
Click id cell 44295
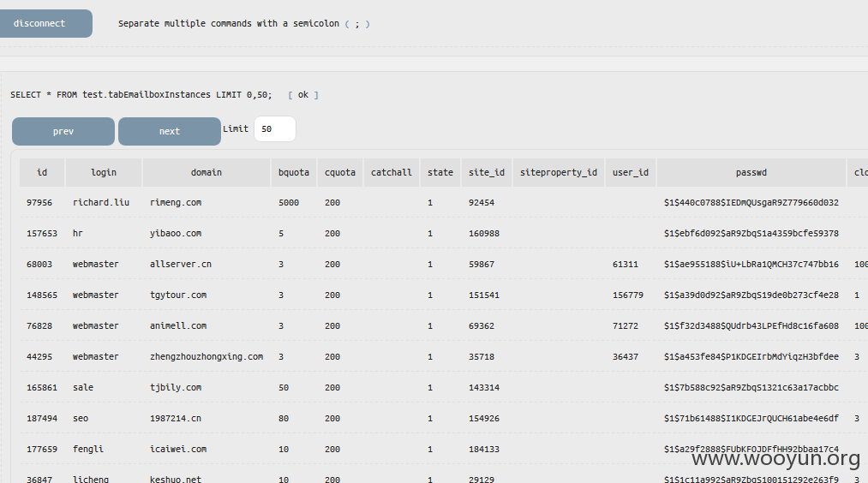(x=39, y=357)
